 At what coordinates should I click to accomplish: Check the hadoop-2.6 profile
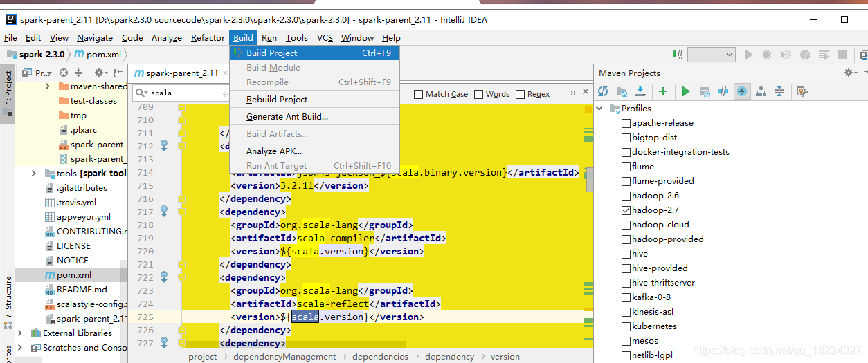click(626, 196)
